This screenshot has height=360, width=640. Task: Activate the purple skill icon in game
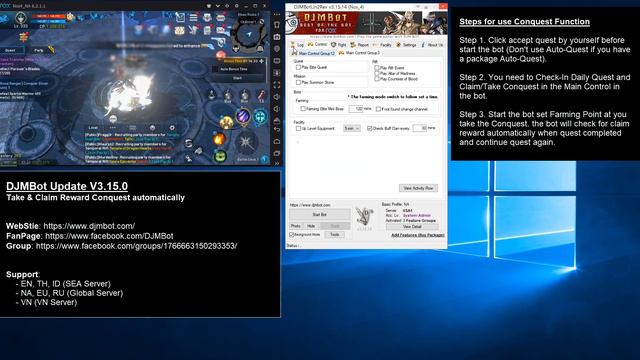click(242, 116)
